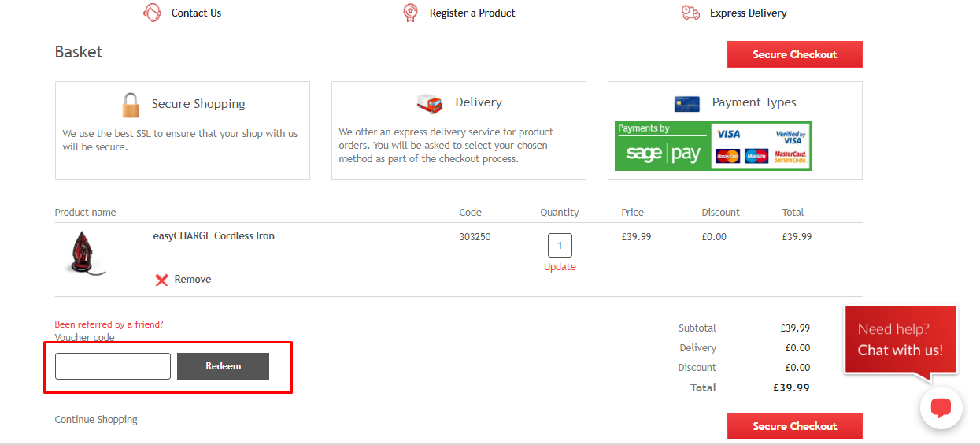Click the Contact Us headset icon
Viewport: 980px width, 445px height.
tap(153, 13)
